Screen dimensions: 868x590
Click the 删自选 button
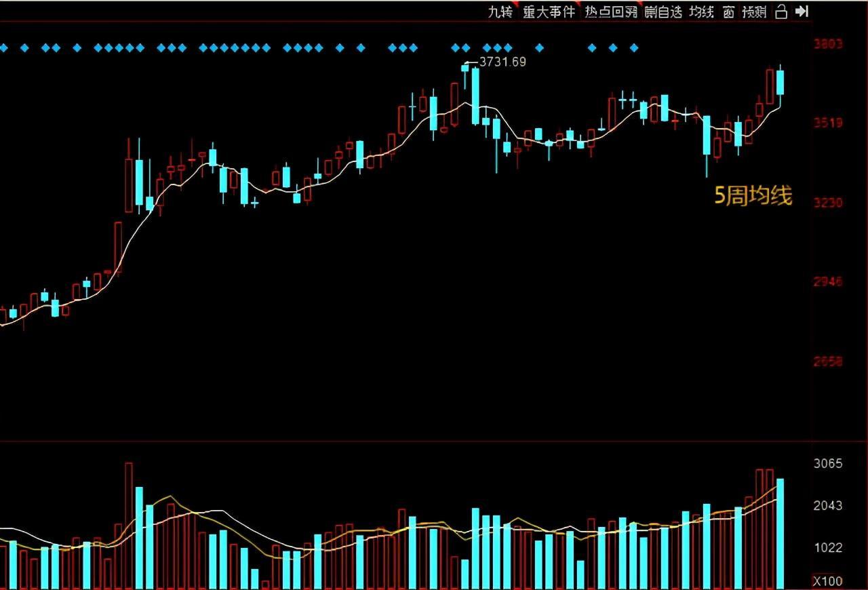click(x=663, y=12)
